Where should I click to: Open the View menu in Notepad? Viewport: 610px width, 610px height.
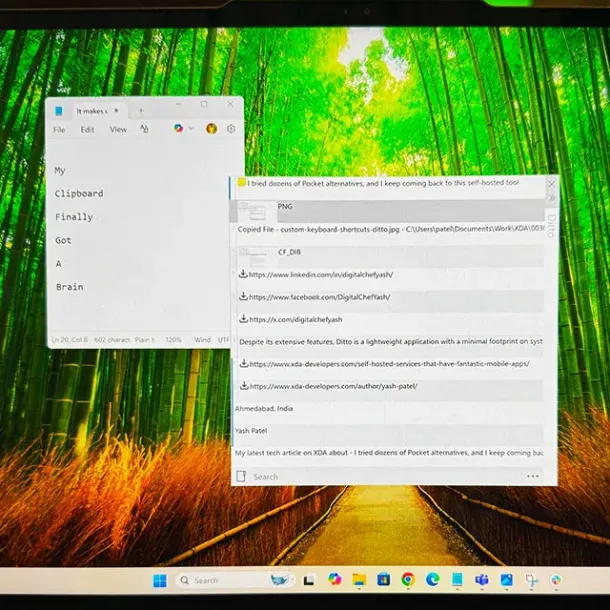(118, 130)
